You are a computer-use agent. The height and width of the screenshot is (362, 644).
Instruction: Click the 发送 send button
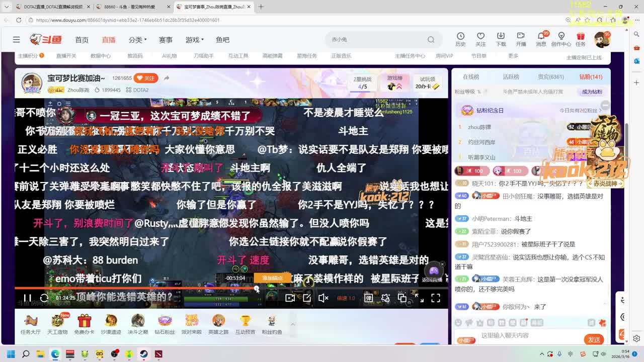(594, 339)
